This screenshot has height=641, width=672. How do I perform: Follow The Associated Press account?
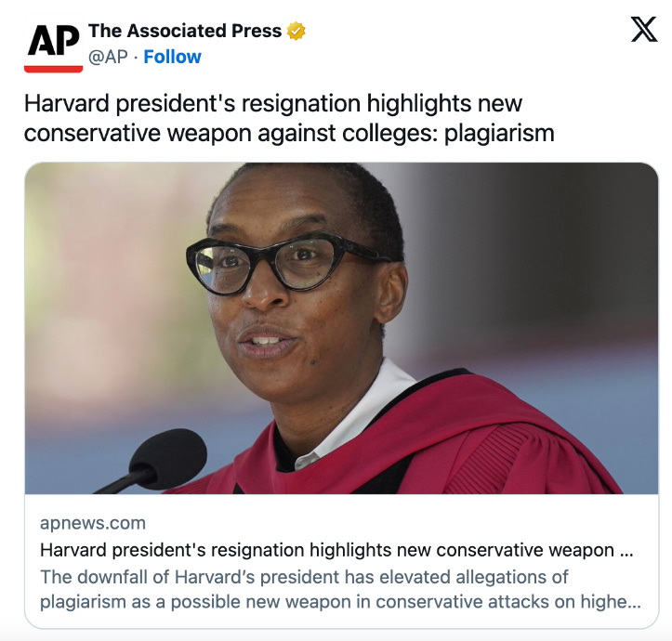[x=172, y=57]
